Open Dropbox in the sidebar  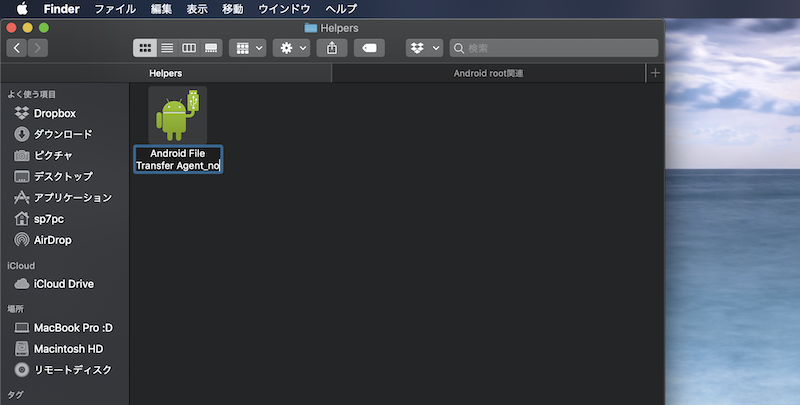point(54,114)
